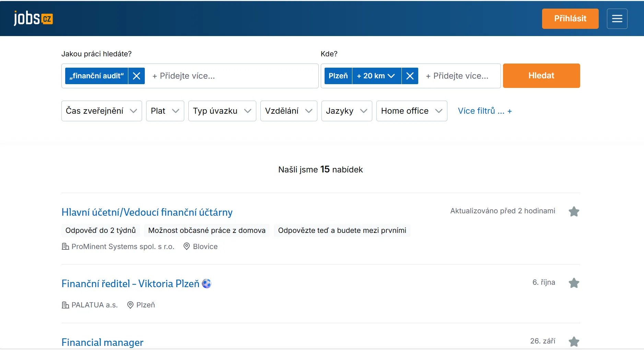The height and width of the screenshot is (350, 644).
Task: Expand the Čas zveřejnění filter
Action: coord(102,111)
